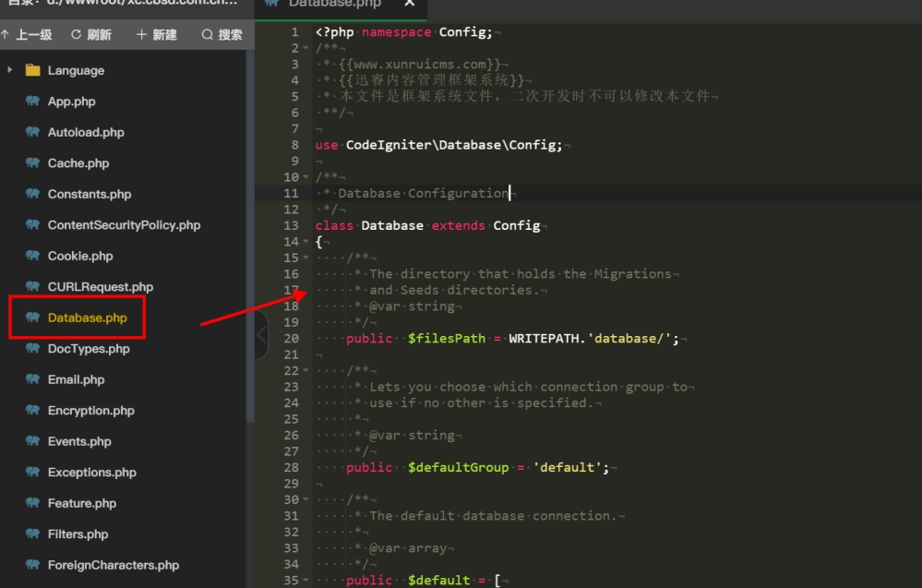Open file search with 搜索
The height and width of the screenshot is (588, 922).
222,35
